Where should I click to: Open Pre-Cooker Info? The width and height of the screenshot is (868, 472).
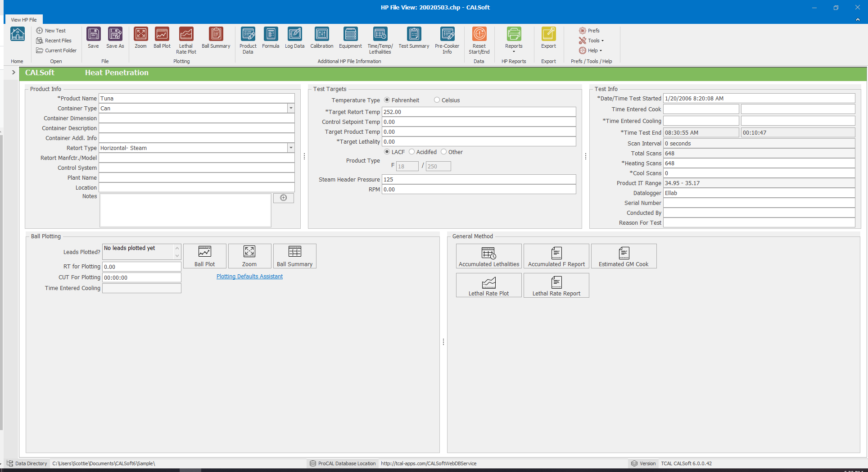tap(447, 41)
